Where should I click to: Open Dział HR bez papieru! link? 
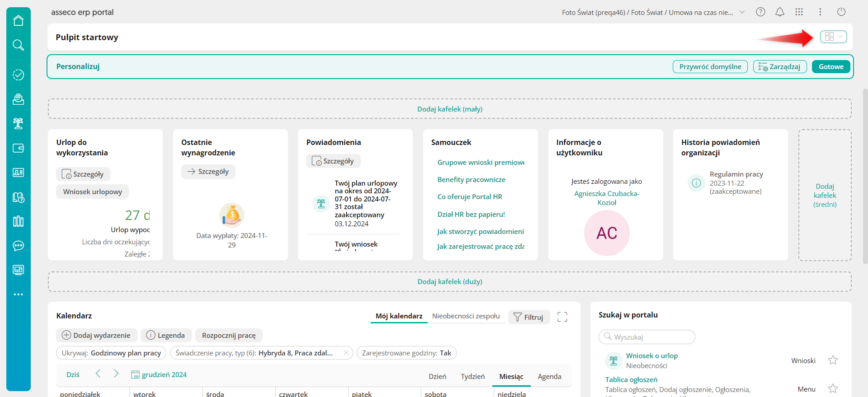click(x=471, y=214)
